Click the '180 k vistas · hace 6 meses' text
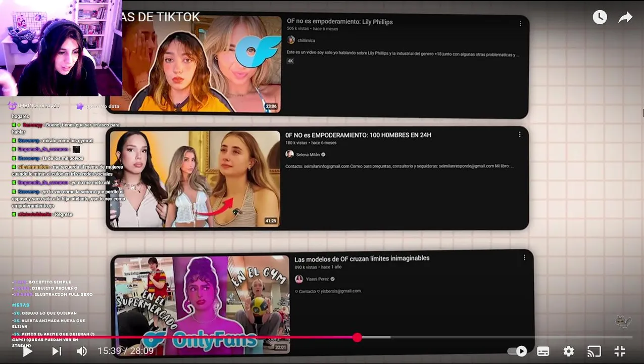The height and width of the screenshot is (364, 644). click(x=311, y=143)
